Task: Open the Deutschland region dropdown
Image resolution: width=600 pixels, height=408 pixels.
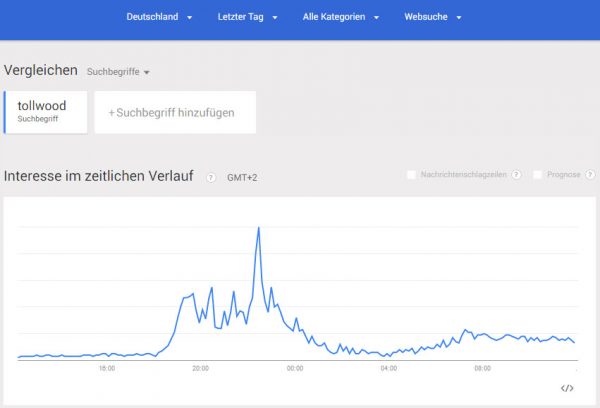Action: (160, 18)
